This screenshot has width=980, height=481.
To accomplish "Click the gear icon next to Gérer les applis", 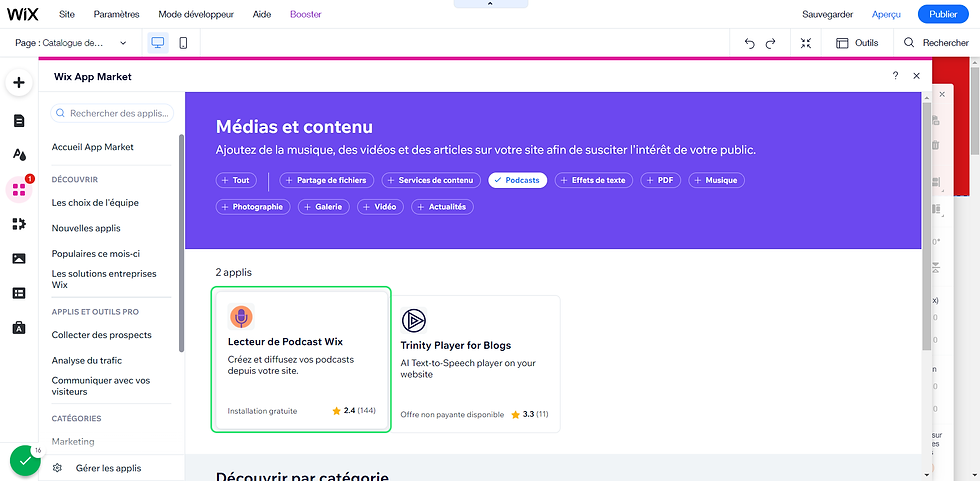I will 58,468.
